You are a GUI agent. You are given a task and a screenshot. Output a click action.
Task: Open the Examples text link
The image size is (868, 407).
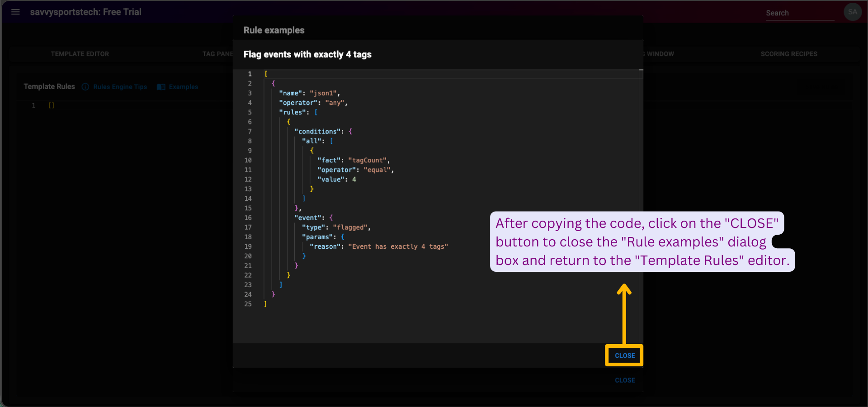tap(184, 87)
